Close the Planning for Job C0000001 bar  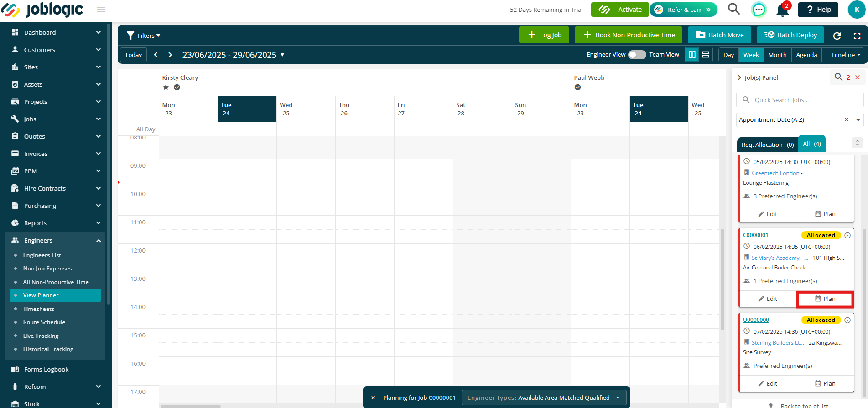pyautogui.click(x=373, y=398)
